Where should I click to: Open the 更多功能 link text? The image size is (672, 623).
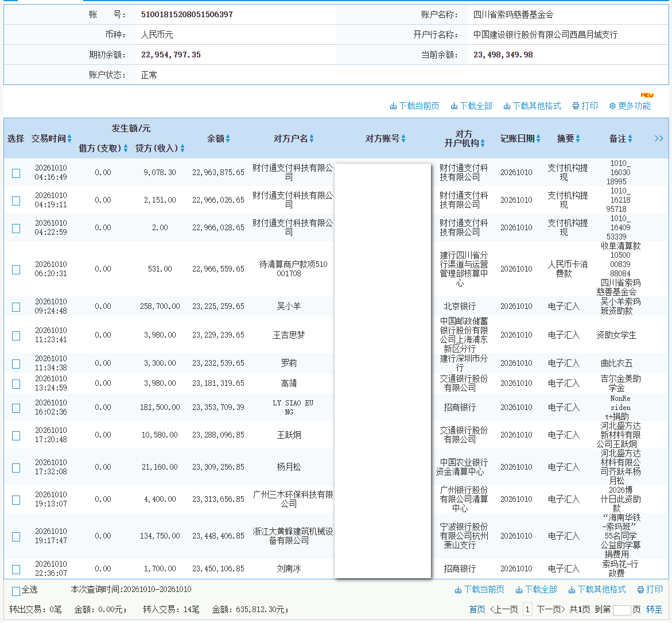click(x=634, y=106)
